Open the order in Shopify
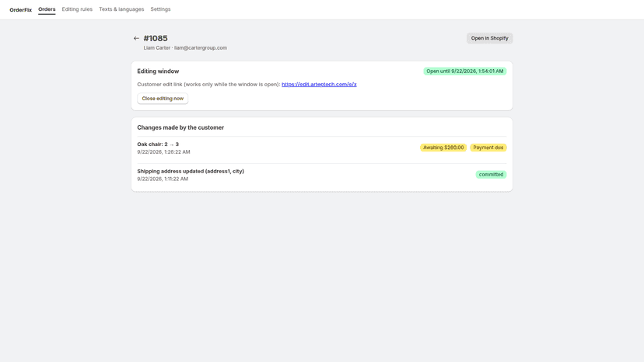This screenshot has width=644, height=362. (x=489, y=38)
